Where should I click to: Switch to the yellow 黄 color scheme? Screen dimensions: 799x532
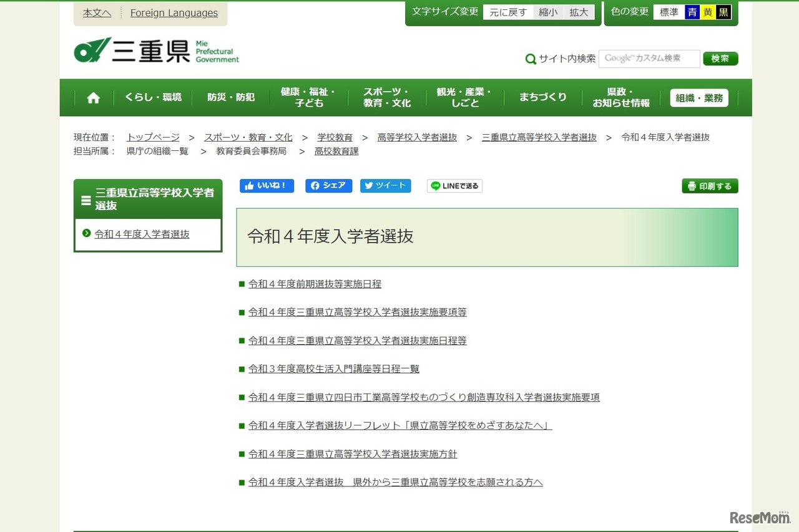707,12
